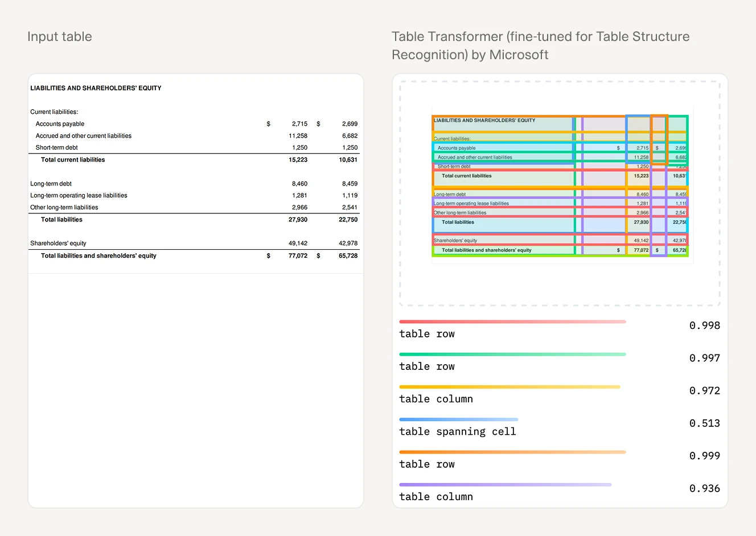Viewport: 756px width, 536px height.
Task: Click the green confidence bar scored 0.997
Action: point(512,354)
